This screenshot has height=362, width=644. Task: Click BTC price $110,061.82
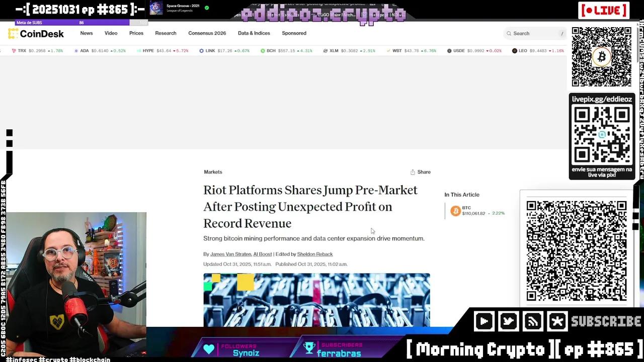473,214
